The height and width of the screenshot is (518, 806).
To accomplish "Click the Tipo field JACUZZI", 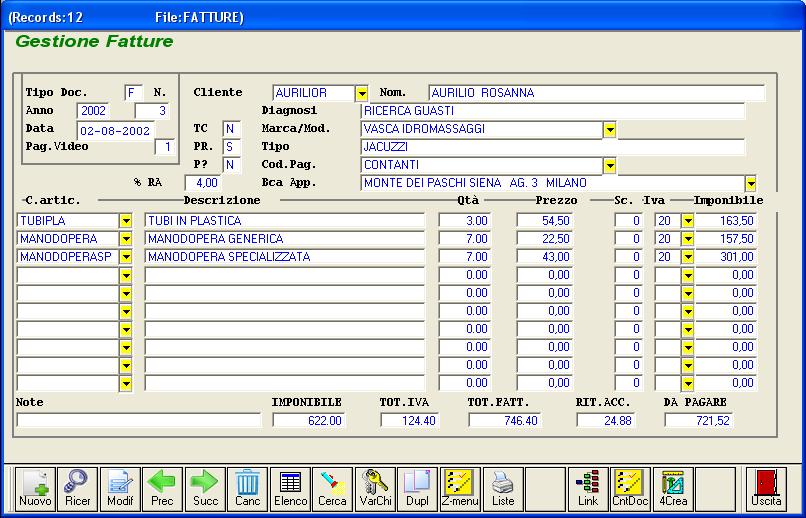I will pos(553,147).
